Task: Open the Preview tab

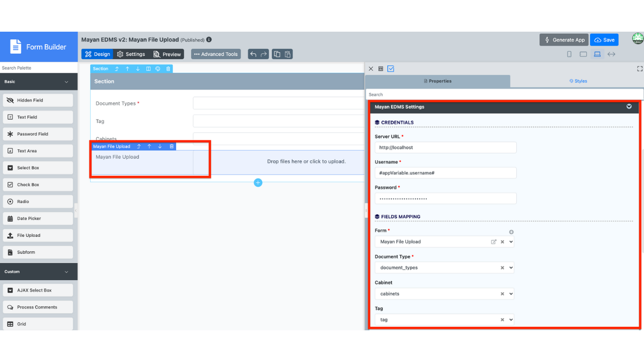Action: click(167, 54)
